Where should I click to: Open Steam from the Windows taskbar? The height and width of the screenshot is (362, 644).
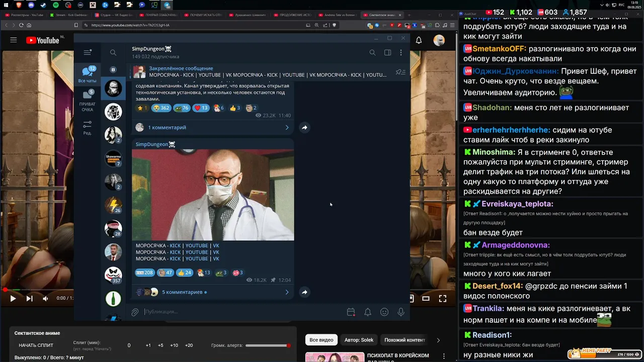click(43, 5)
